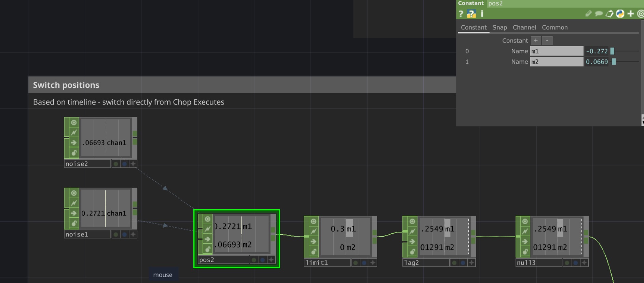Open the Channel parameter tab

pyautogui.click(x=524, y=27)
